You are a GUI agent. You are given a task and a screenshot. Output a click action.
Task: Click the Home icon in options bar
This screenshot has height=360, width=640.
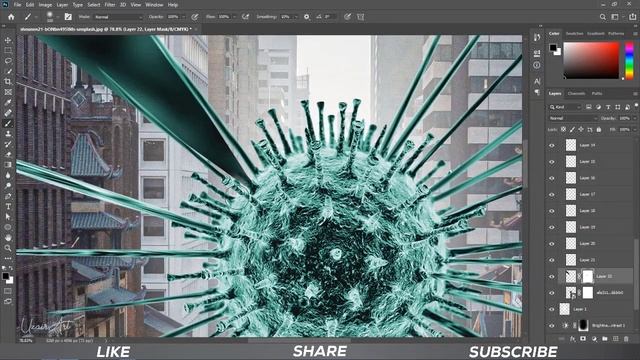coord(11,17)
